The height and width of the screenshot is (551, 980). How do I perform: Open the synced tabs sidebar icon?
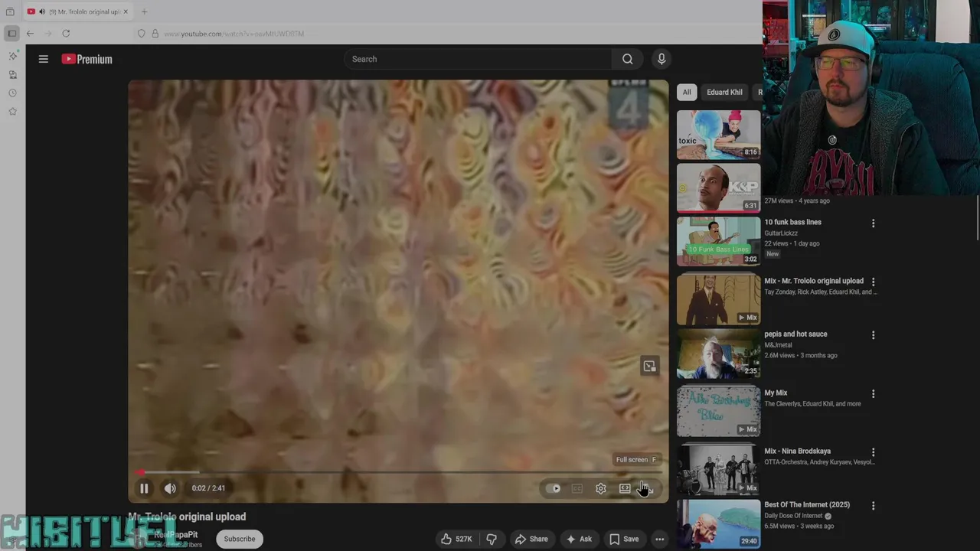tap(12, 74)
